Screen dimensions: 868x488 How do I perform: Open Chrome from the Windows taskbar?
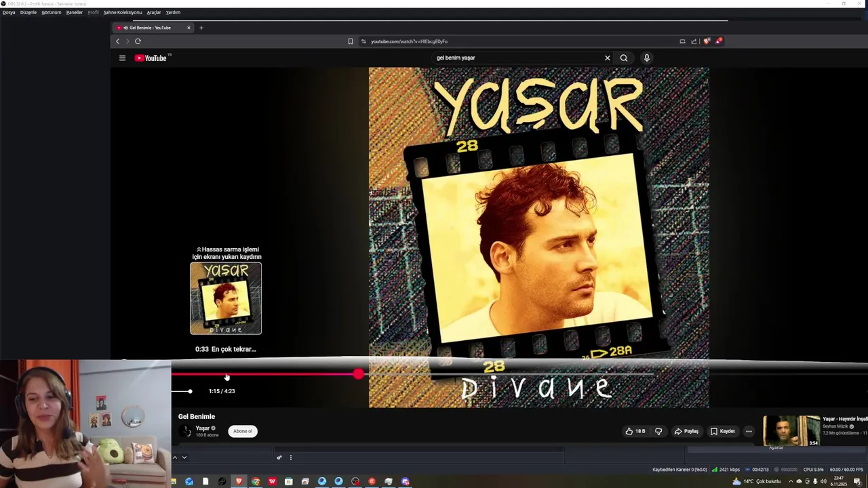pos(256,481)
